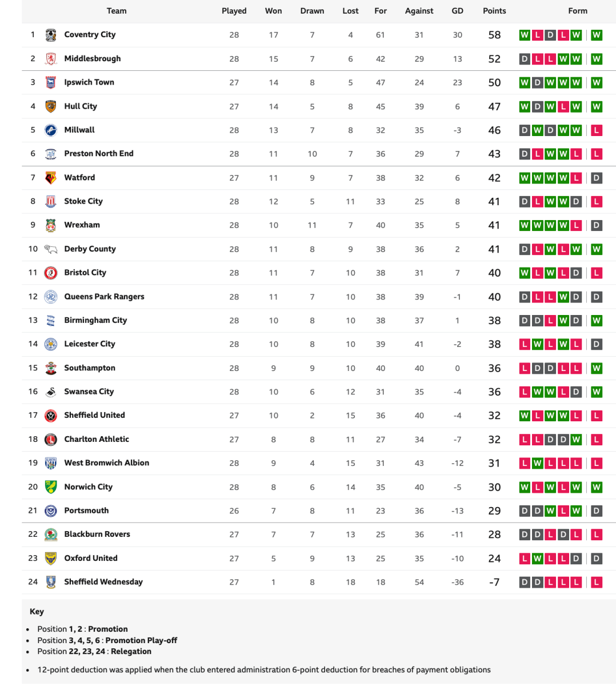Click the Middlesbrough club badge

tap(51, 59)
